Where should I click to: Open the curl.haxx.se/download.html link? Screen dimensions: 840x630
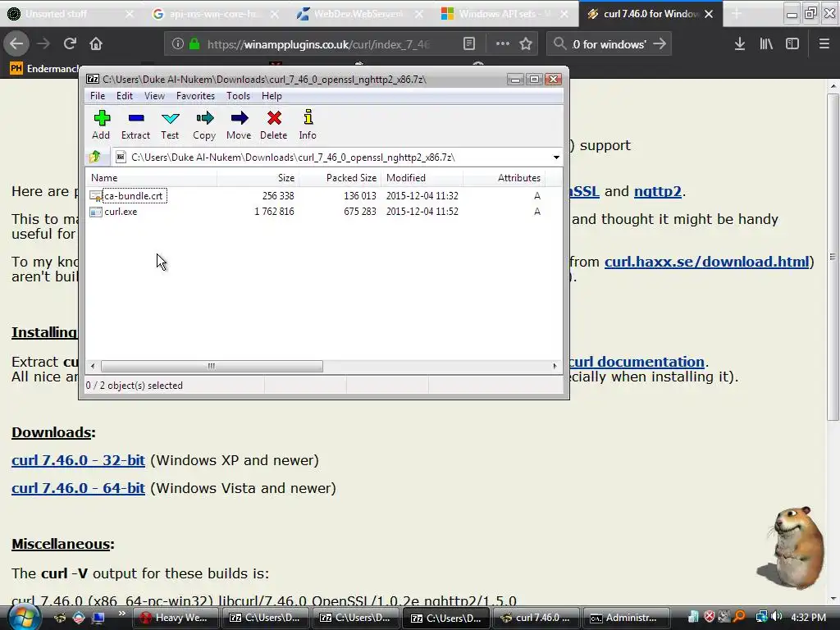(706, 262)
